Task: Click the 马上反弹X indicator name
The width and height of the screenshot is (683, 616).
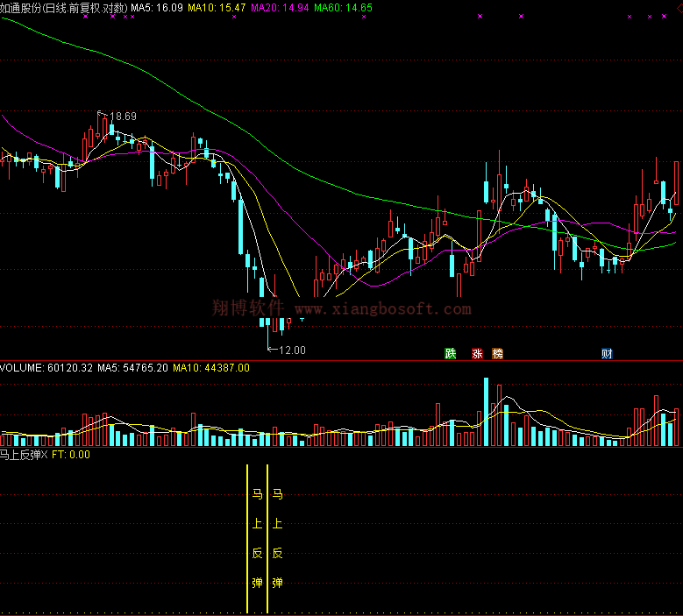Action: 24,455
